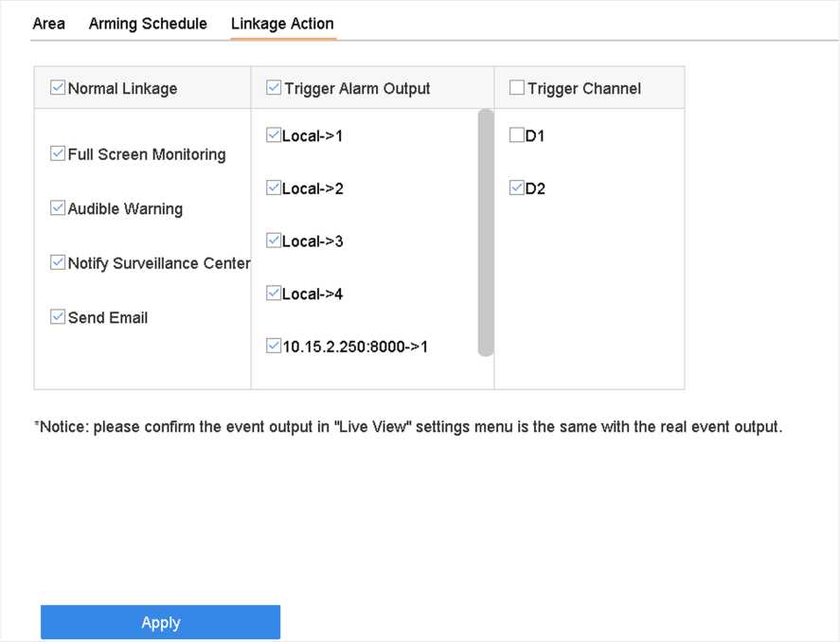The image size is (840, 642).
Task: Uncheck Notify Surveillance Center
Action: coord(59,263)
